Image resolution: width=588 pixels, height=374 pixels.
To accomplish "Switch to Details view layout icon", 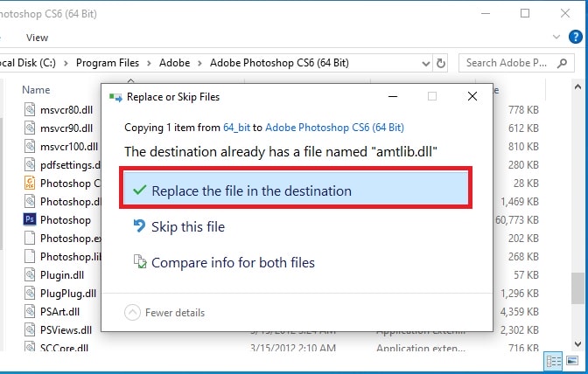I will [x=554, y=361].
